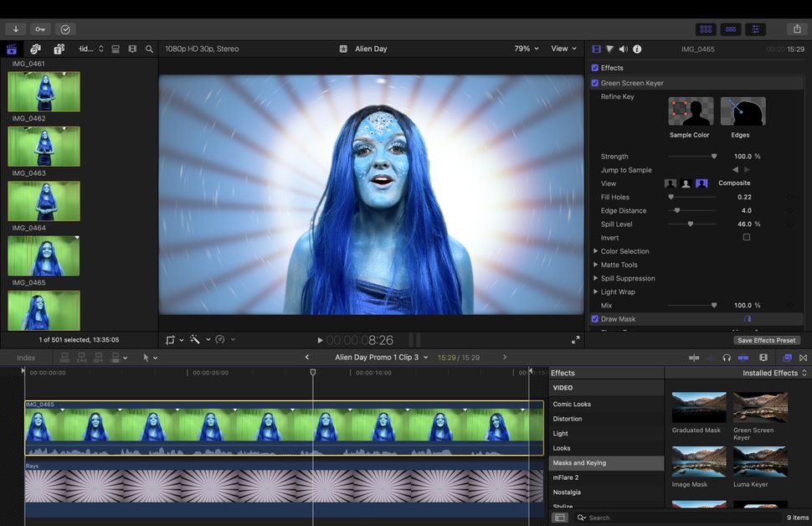
Task: Open the viewer View dropdown
Action: (x=563, y=49)
